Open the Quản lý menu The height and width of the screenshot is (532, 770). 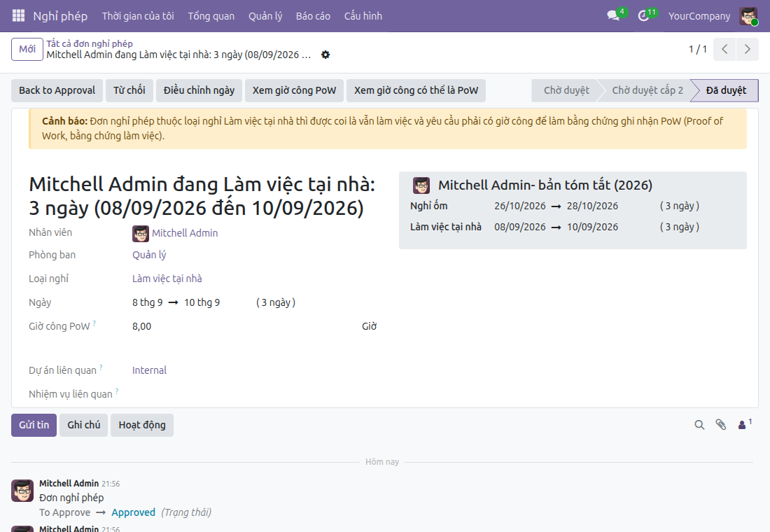(265, 15)
